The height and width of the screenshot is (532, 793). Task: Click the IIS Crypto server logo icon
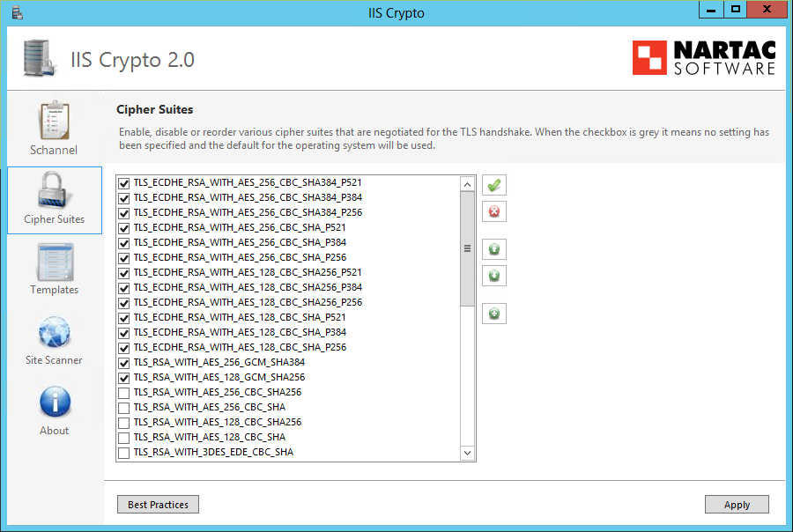click(x=39, y=58)
